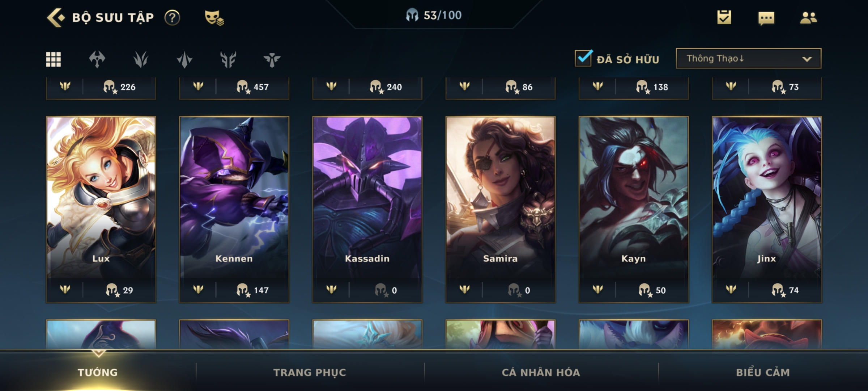The width and height of the screenshot is (868, 391).
Task: Click the 53/100 champion count indicator
Action: coord(434,15)
